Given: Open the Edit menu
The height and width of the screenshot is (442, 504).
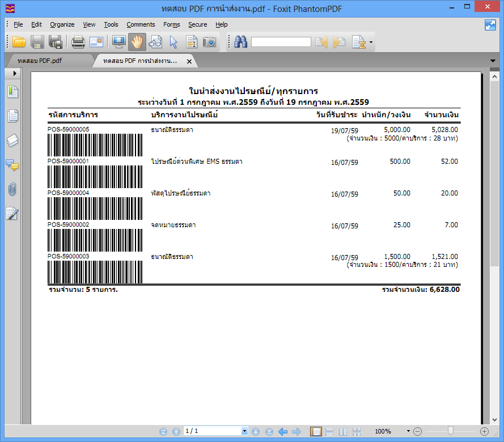Looking at the screenshot, I should pos(36,24).
